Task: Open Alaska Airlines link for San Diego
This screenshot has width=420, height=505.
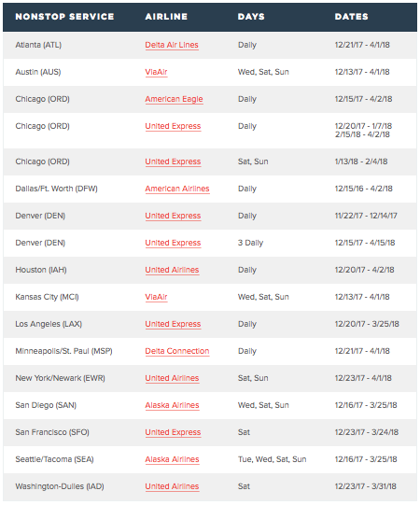Action: click(x=172, y=405)
